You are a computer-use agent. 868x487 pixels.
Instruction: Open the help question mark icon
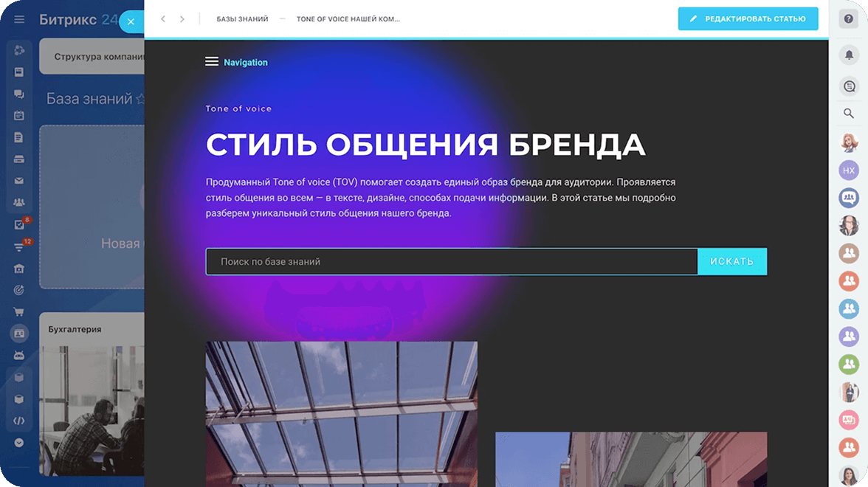849,20
